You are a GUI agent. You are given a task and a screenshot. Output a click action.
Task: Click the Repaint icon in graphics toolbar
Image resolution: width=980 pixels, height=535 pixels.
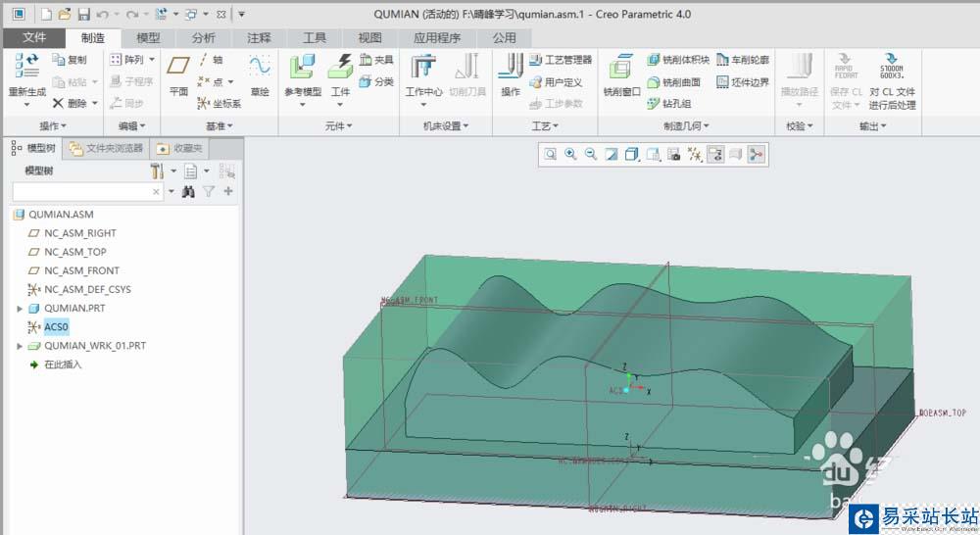point(612,154)
